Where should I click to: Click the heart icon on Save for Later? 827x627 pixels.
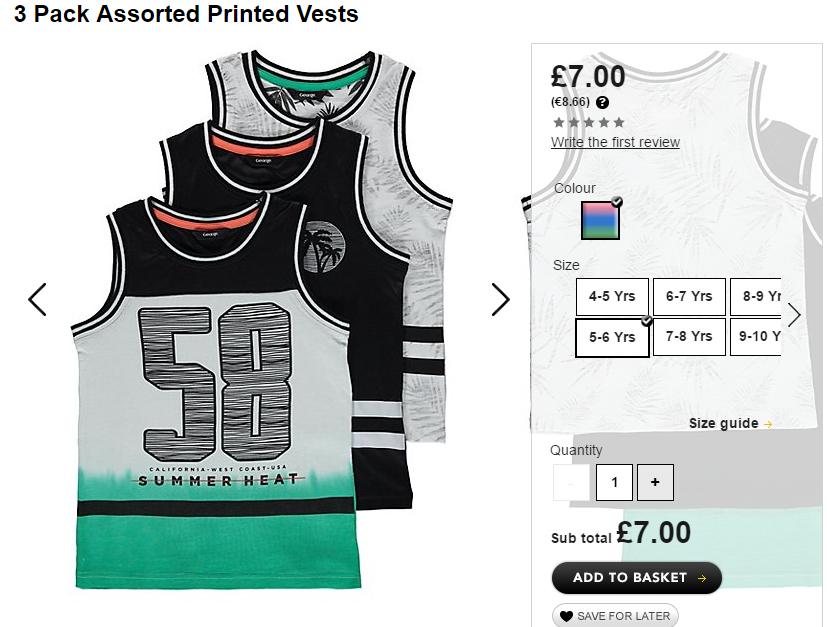click(x=566, y=616)
